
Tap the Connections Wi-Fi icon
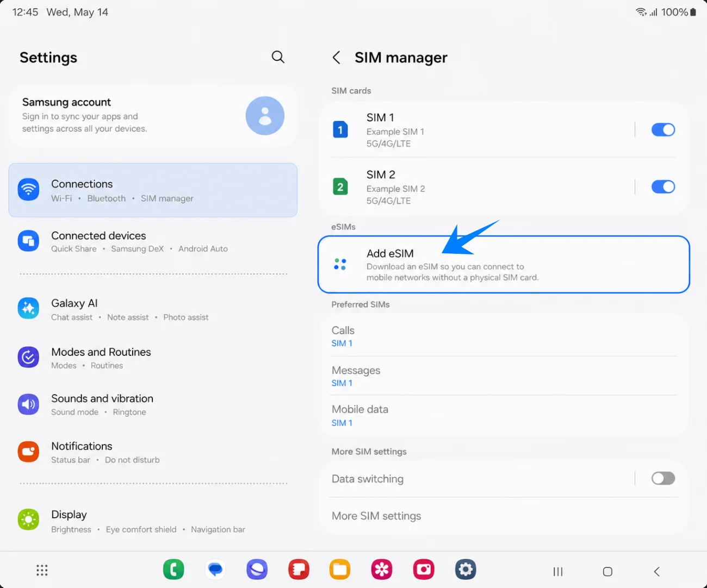(x=28, y=190)
